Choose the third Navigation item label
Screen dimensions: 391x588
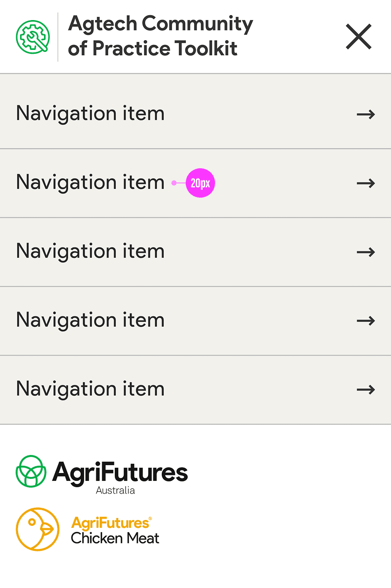click(90, 251)
